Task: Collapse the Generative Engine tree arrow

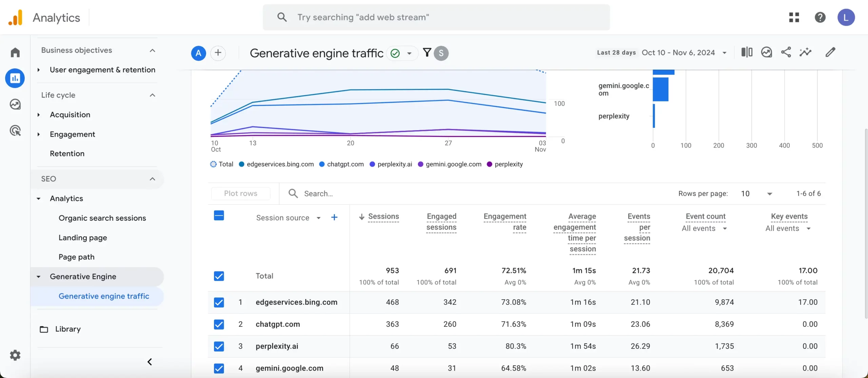Action: click(39, 277)
